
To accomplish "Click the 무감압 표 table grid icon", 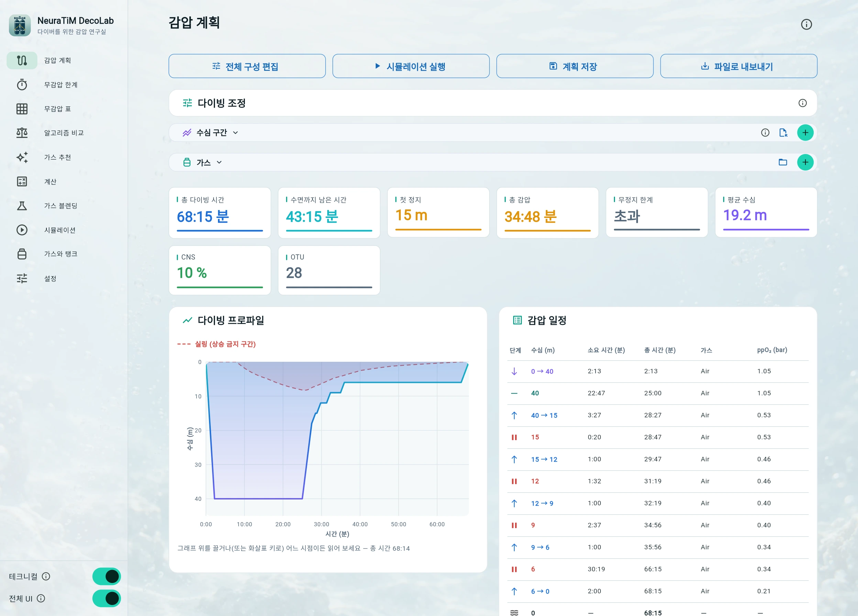I will coord(22,109).
